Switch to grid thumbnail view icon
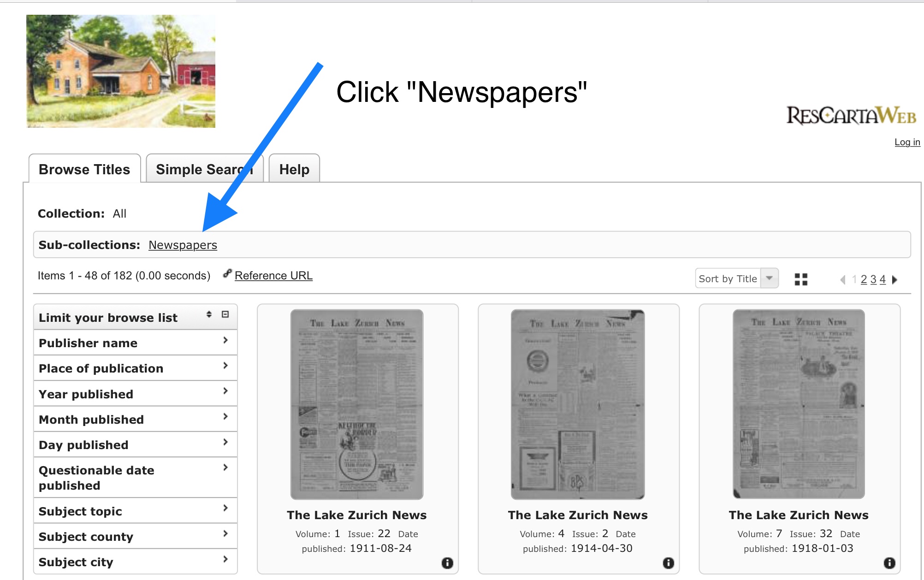Viewport: 924px width, 580px height. click(801, 279)
